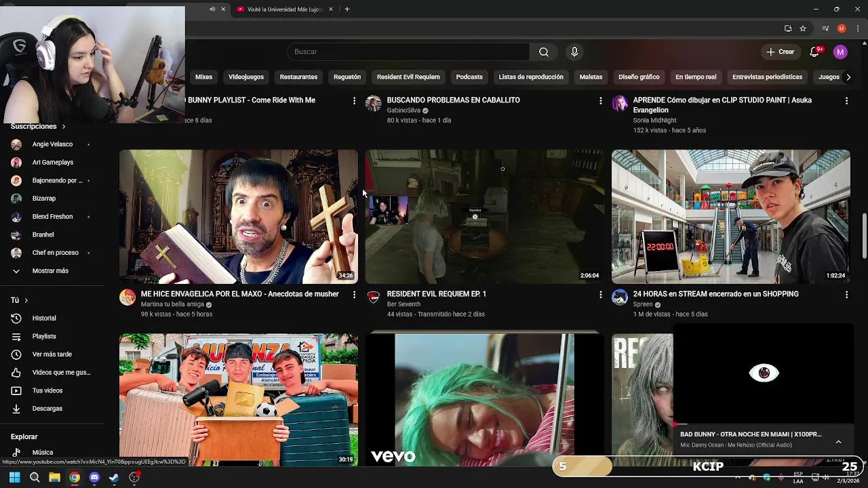868x488 pixels.
Task: Open options menu for 24 HORAS en STREAM
Action: [846, 295]
